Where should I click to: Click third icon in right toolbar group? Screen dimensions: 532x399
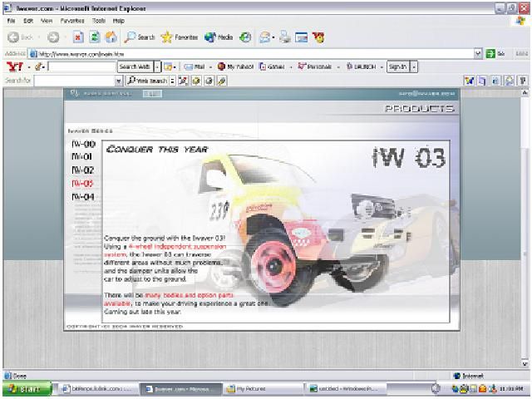pyautogui.click(x=495, y=81)
